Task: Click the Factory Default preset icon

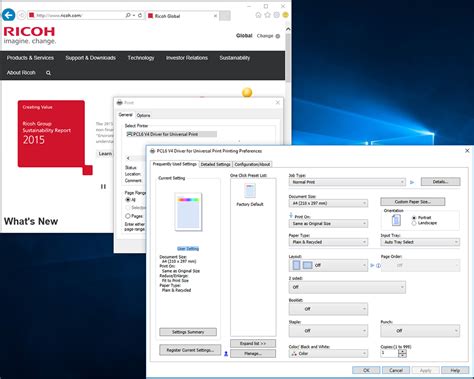Action: (x=250, y=191)
